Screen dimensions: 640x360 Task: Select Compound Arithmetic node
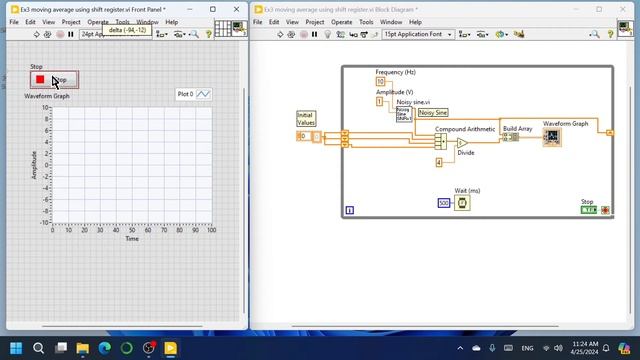(441, 142)
